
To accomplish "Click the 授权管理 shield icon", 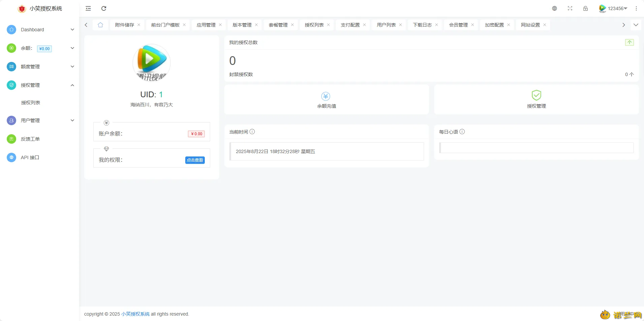I will [x=537, y=95].
